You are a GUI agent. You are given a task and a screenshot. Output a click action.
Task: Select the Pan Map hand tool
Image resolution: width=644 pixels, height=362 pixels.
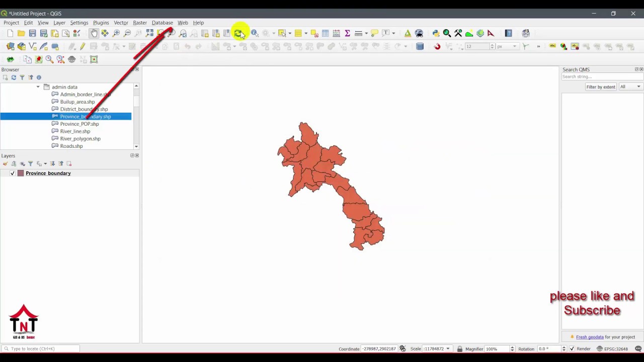tap(94, 33)
